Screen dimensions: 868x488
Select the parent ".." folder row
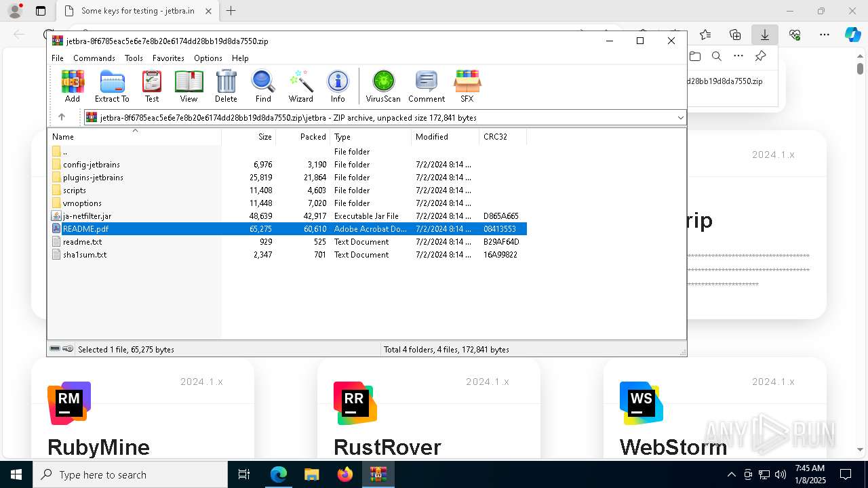click(288, 152)
